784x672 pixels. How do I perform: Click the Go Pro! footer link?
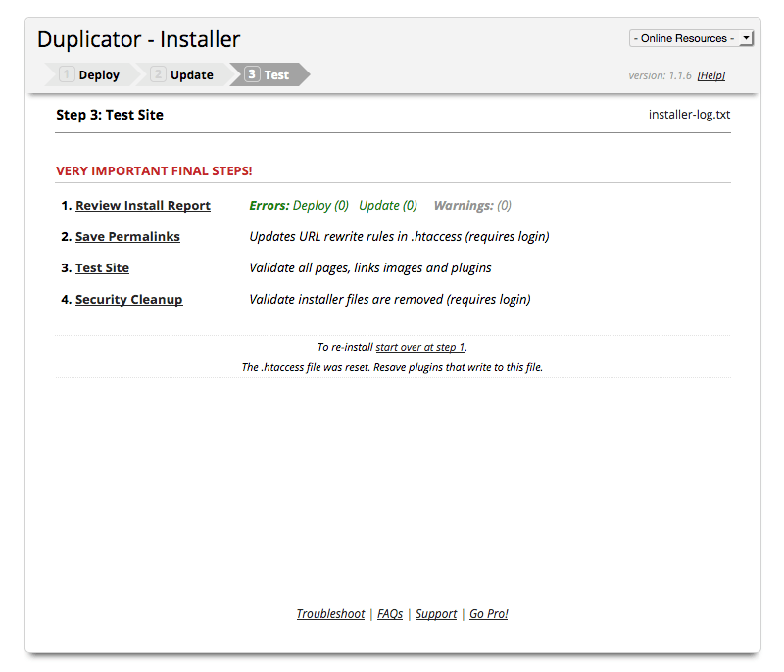point(488,613)
